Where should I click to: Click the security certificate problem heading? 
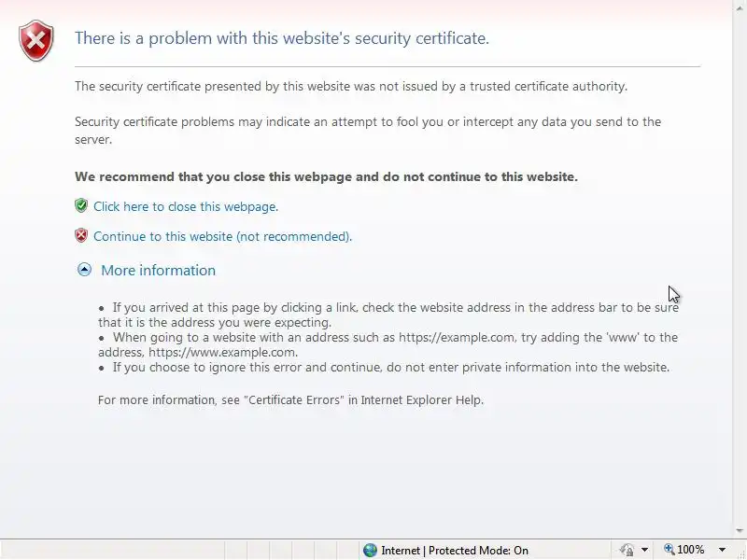coord(281,38)
